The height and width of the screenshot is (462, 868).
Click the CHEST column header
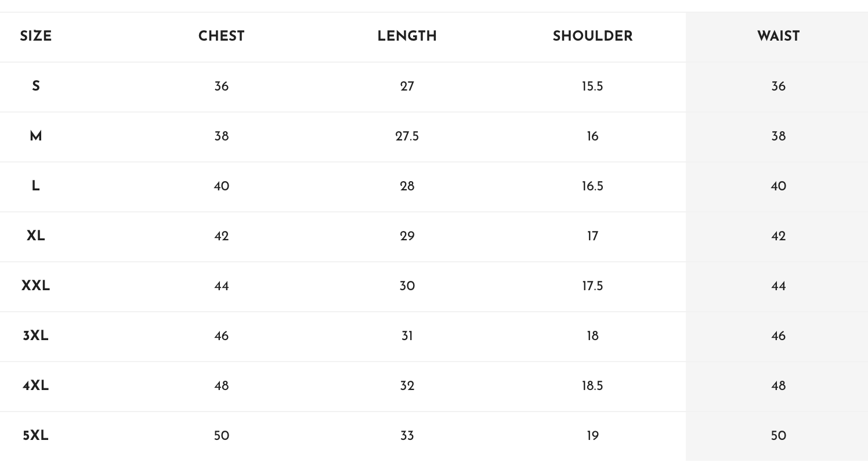(221, 37)
